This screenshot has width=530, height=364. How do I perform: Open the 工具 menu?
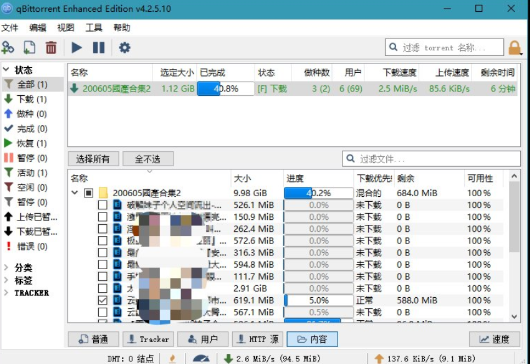[x=94, y=28]
